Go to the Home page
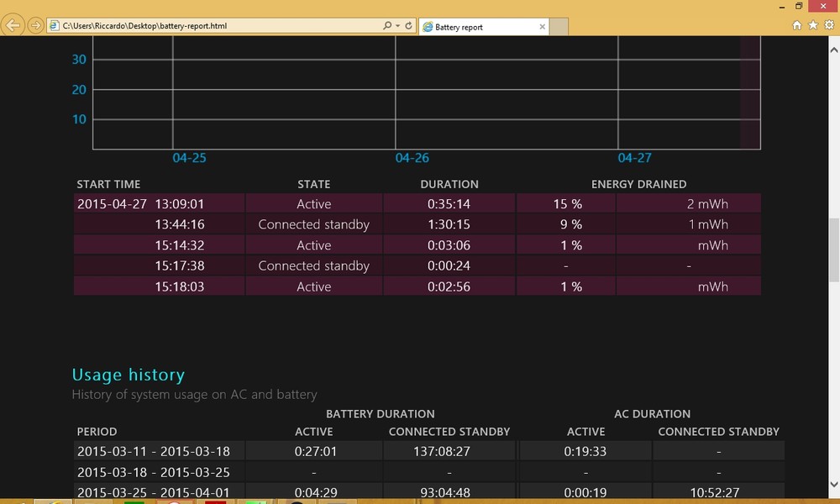 coord(797,25)
